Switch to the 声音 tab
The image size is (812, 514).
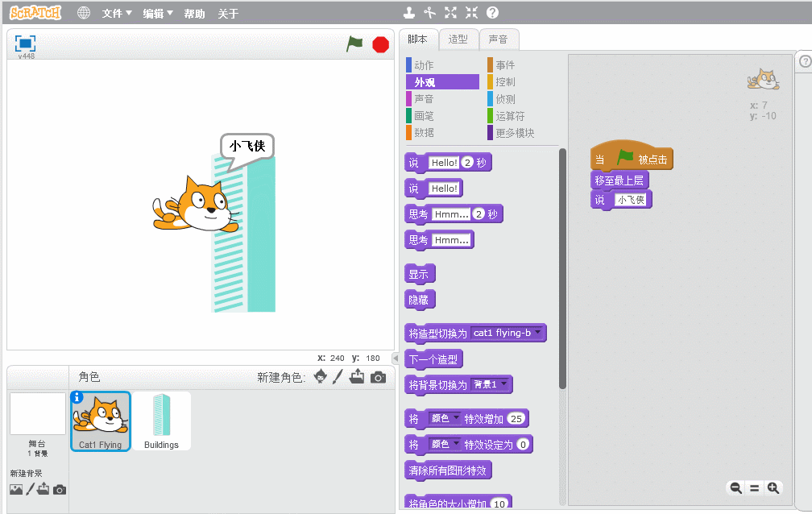[499, 39]
